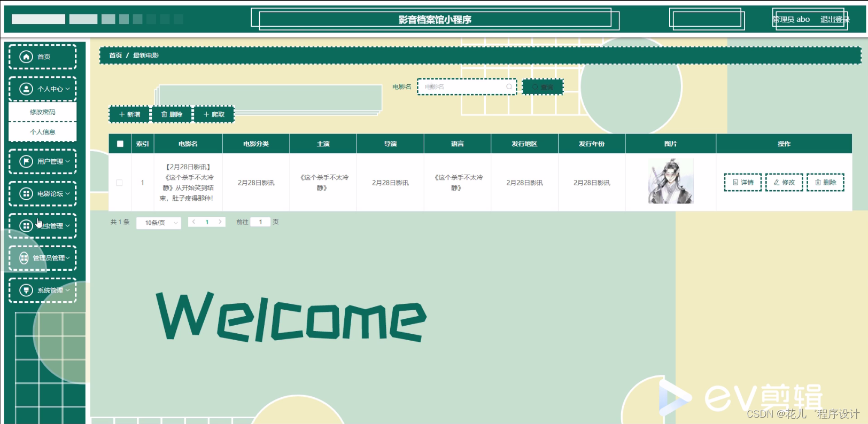Select 首页 in the sidebar
The height and width of the screenshot is (424, 868).
coord(43,57)
